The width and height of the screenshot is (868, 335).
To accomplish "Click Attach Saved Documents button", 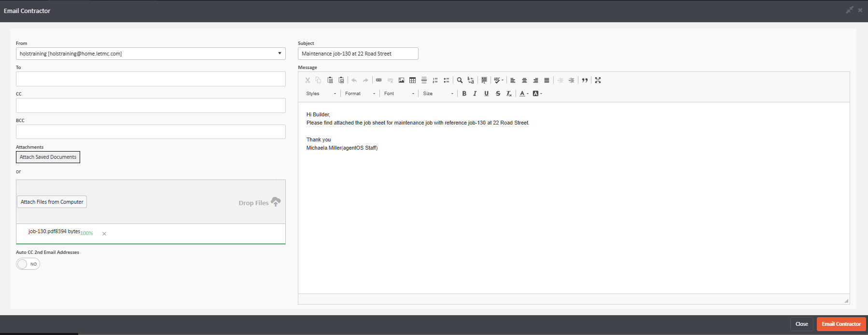I will pyautogui.click(x=48, y=157).
